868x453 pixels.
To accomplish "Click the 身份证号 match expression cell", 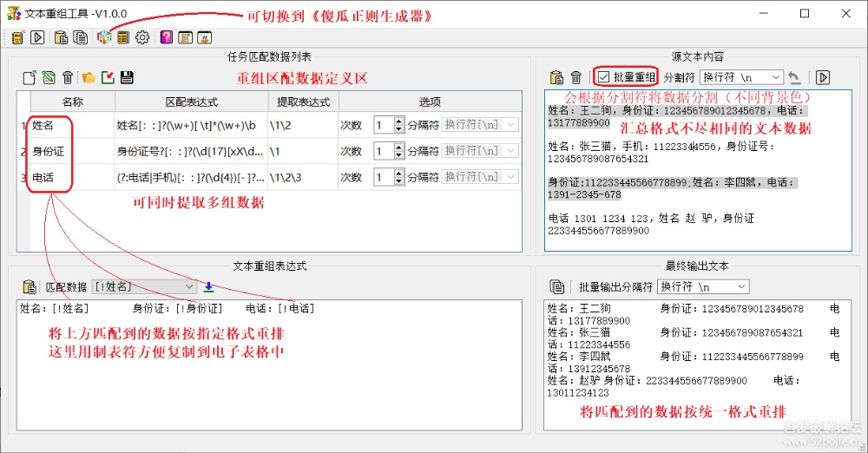I will 192,151.
